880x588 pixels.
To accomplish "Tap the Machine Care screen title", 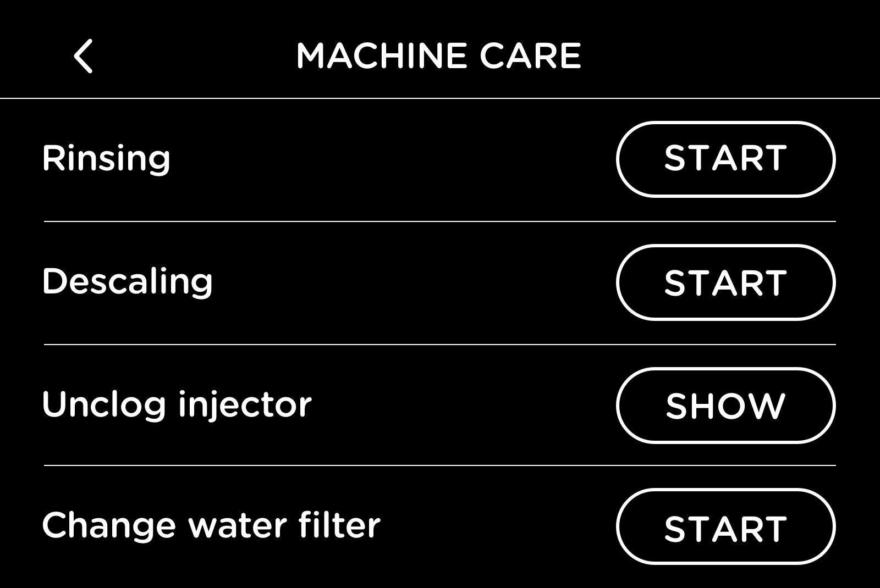I will click(x=438, y=56).
